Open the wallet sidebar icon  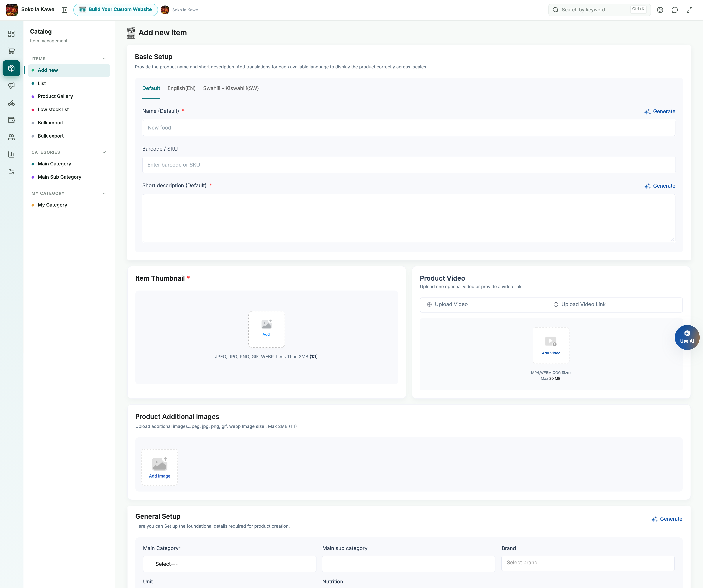[x=11, y=120]
